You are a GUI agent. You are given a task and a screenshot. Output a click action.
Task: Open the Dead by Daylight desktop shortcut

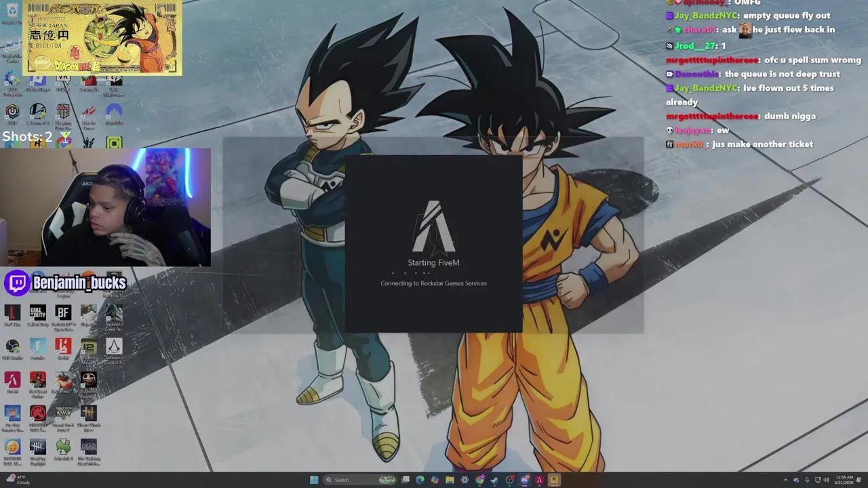pos(38,450)
